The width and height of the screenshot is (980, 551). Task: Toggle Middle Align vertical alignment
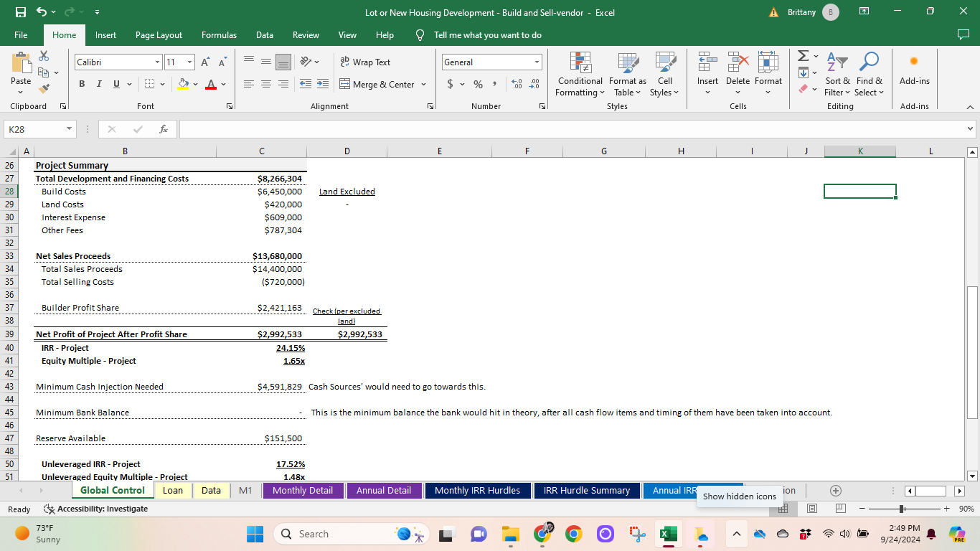pos(265,62)
